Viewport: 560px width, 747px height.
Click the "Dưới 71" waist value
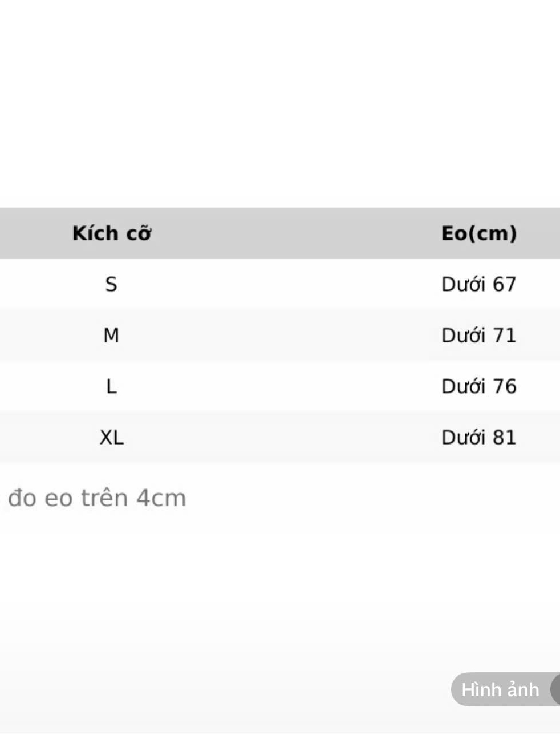point(478,335)
